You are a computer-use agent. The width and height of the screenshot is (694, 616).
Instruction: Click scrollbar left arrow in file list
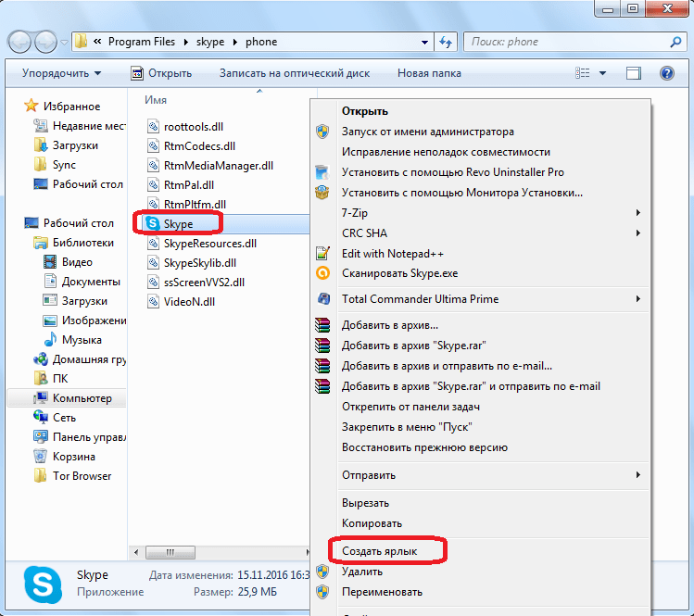(x=136, y=552)
